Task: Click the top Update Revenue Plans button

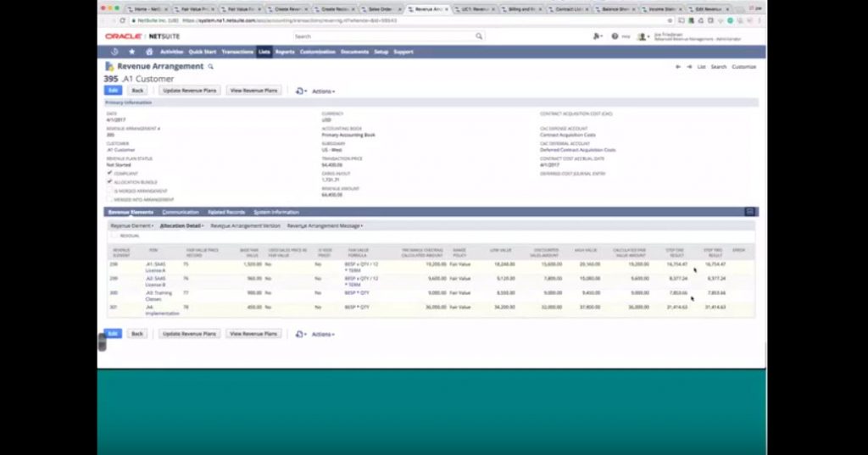Action: (189, 90)
